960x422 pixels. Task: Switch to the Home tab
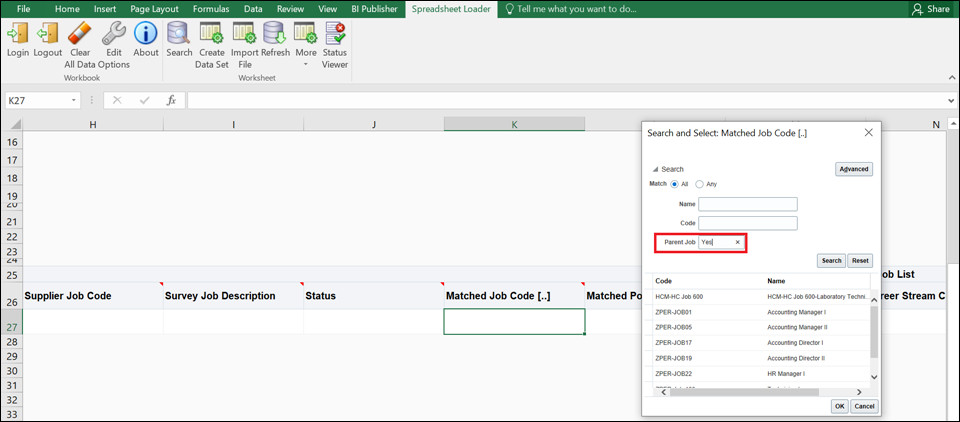click(67, 9)
